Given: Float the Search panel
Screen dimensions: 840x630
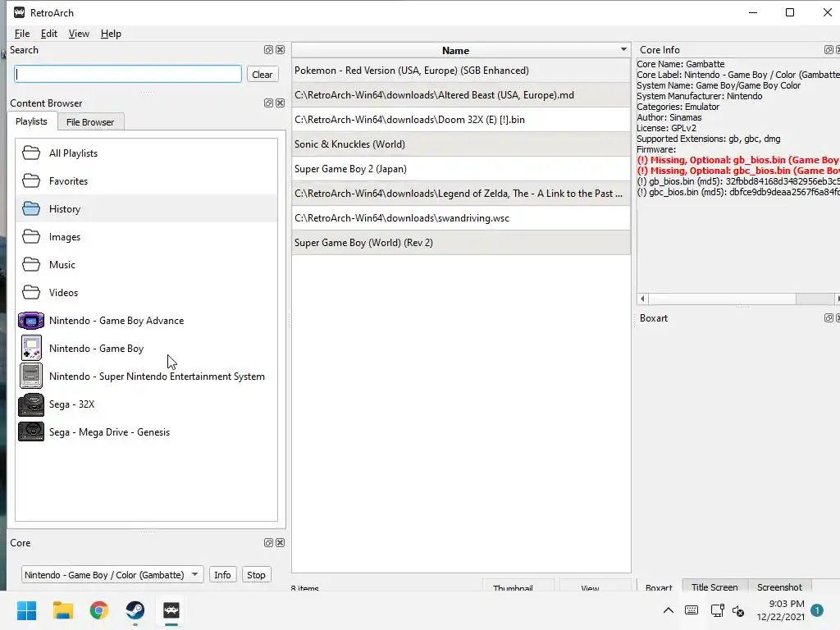Looking at the screenshot, I should click(x=268, y=50).
